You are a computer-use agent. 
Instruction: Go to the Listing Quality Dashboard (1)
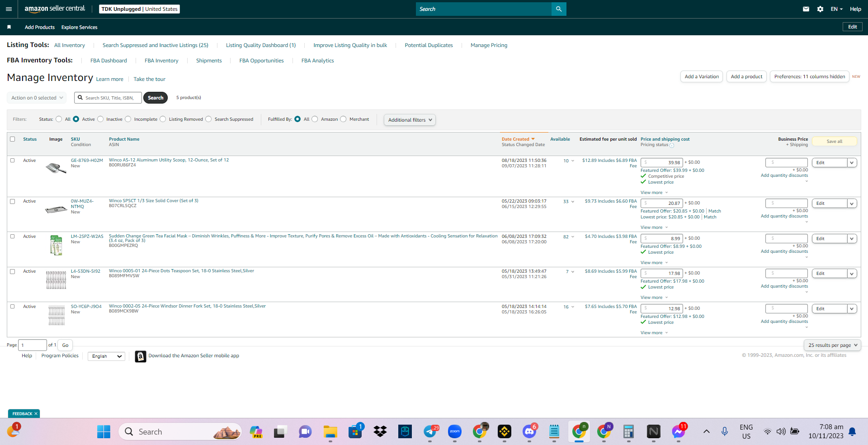[x=261, y=45]
